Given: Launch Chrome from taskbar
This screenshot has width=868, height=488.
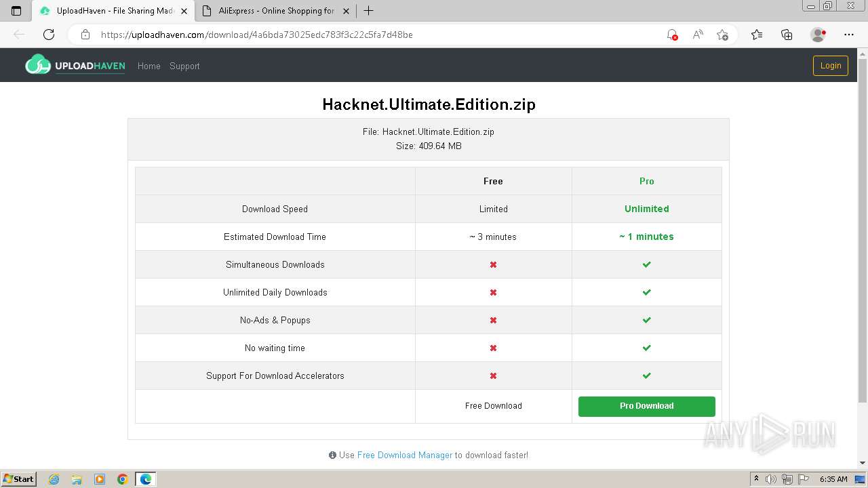Looking at the screenshot, I should point(123,479).
